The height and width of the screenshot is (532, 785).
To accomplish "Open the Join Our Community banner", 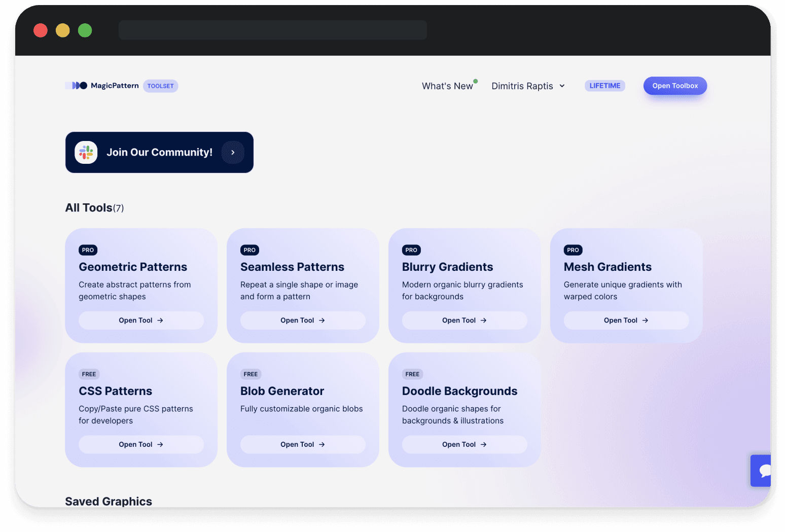I will (159, 152).
